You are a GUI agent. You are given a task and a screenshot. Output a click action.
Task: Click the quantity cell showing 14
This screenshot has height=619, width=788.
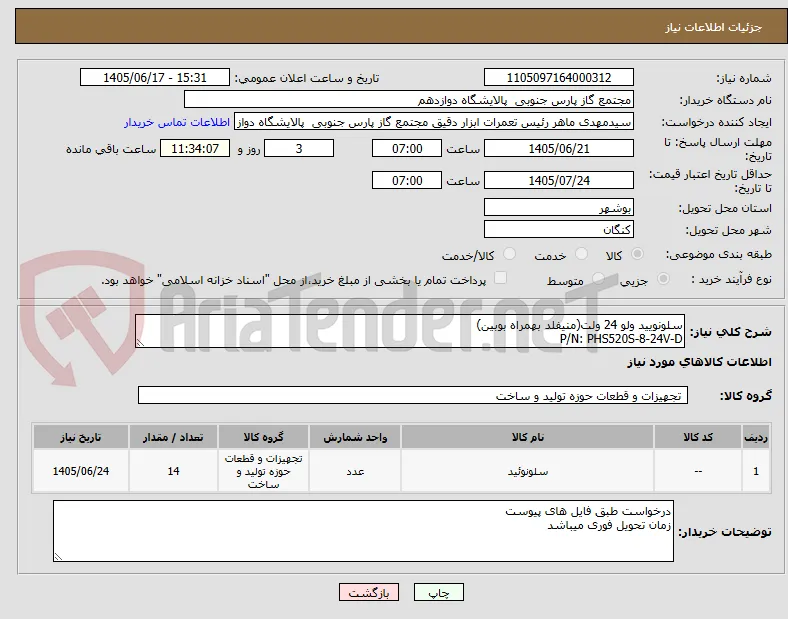[173, 471]
